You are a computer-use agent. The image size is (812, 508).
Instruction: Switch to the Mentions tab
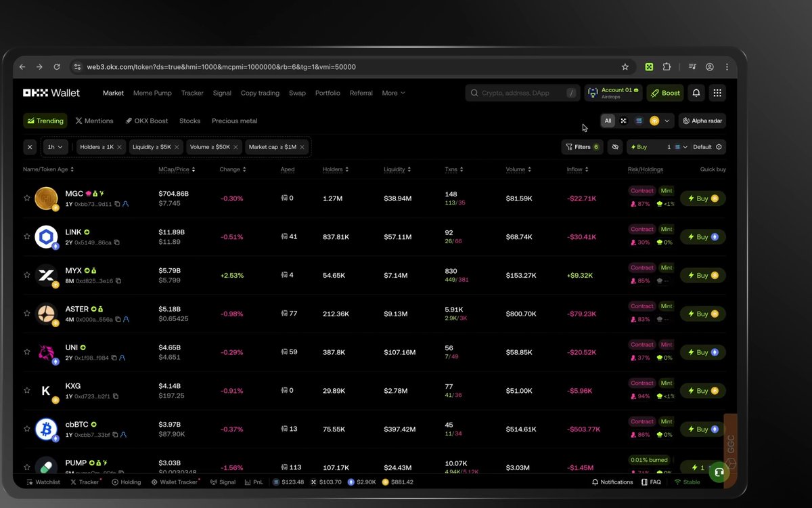click(x=94, y=121)
